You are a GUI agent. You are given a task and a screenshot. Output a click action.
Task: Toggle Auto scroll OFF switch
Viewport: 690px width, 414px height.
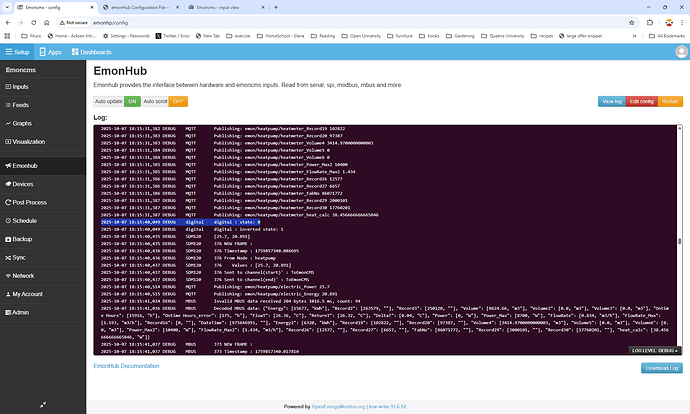(177, 101)
